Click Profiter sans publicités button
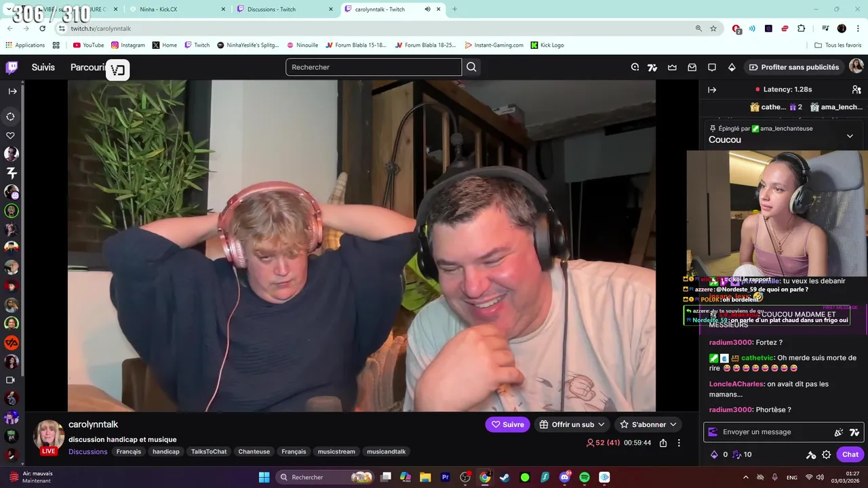Image resolution: width=868 pixels, height=488 pixels. tap(793, 67)
